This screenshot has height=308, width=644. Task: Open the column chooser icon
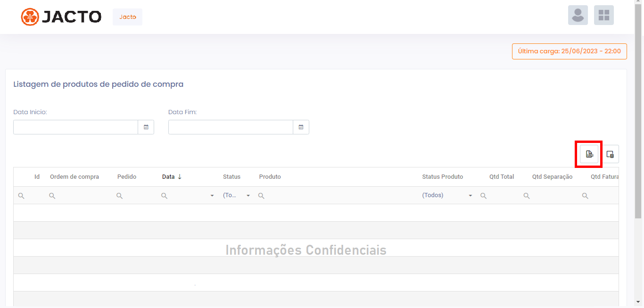point(610,154)
